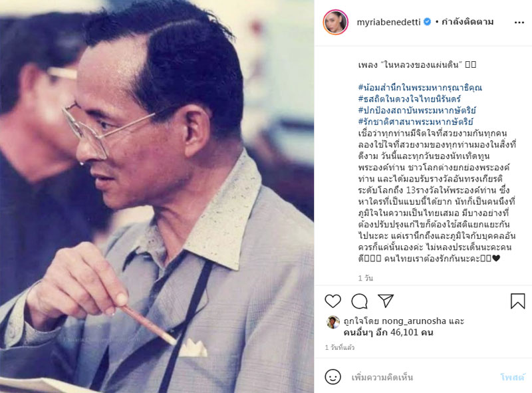Toggle the กำลังติดตาม following button
Screen dimensions: 532x393
(467, 22)
